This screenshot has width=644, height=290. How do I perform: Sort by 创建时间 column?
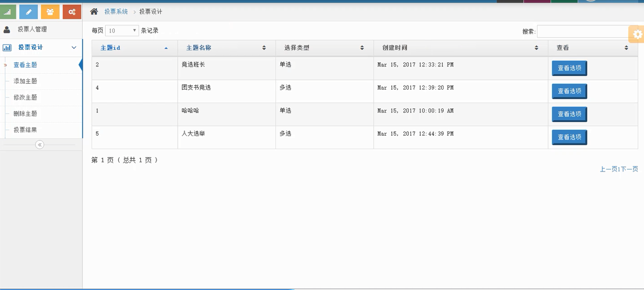tap(460, 48)
